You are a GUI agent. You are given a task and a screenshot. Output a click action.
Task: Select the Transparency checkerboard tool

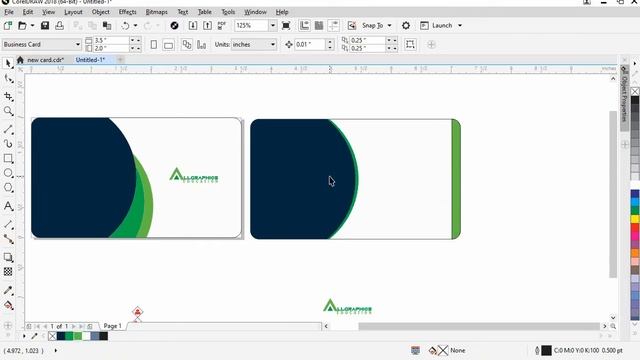[8, 272]
